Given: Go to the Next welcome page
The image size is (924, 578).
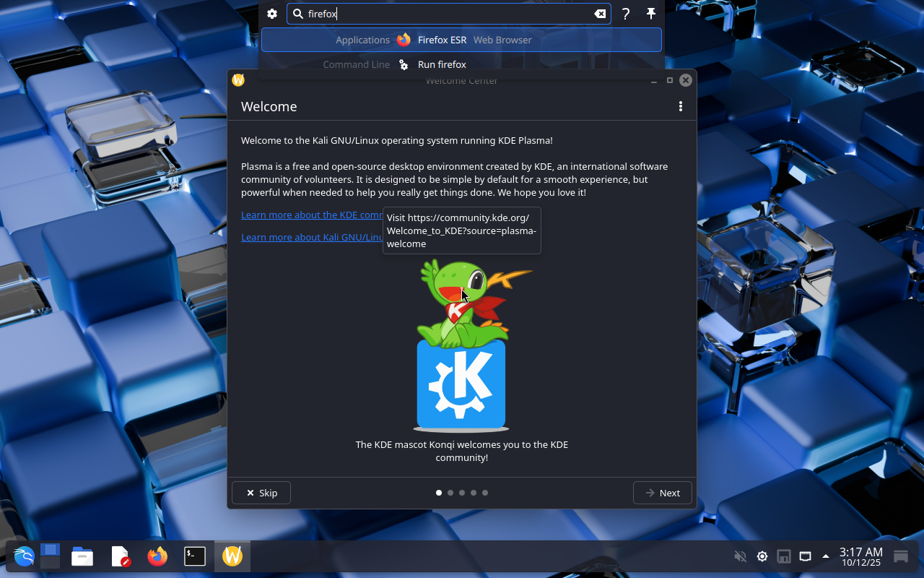Looking at the screenshot, I should pyautogui.click(x=662, y=493).
